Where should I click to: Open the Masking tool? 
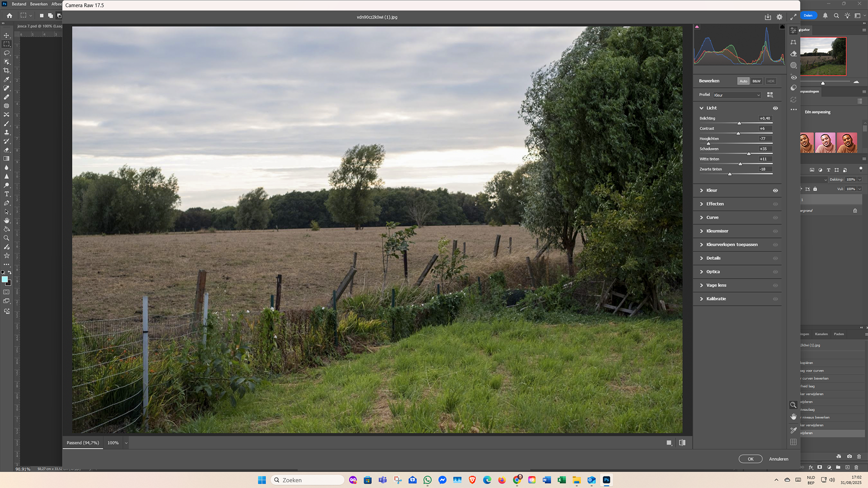pyautogui.click(x=793, y=65)
